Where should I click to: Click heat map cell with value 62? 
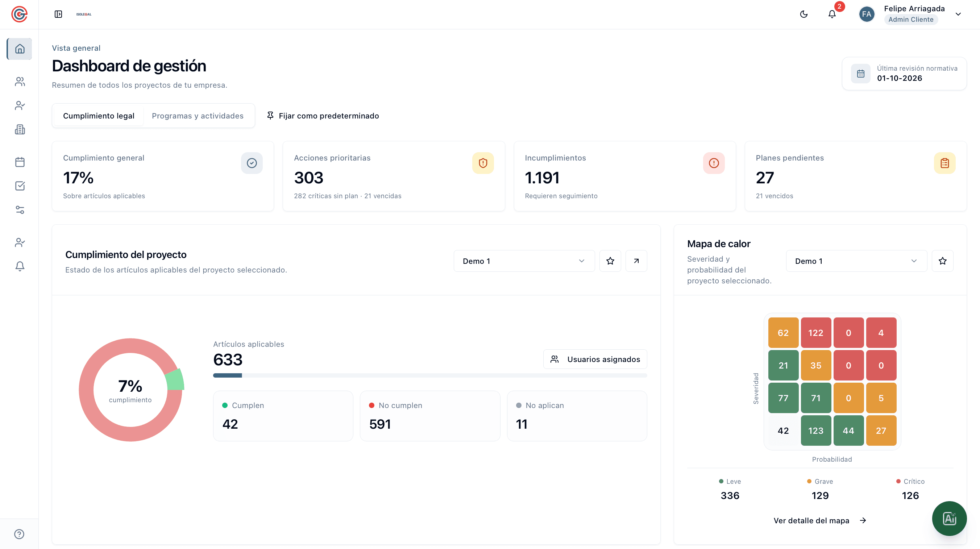point(783,333)
